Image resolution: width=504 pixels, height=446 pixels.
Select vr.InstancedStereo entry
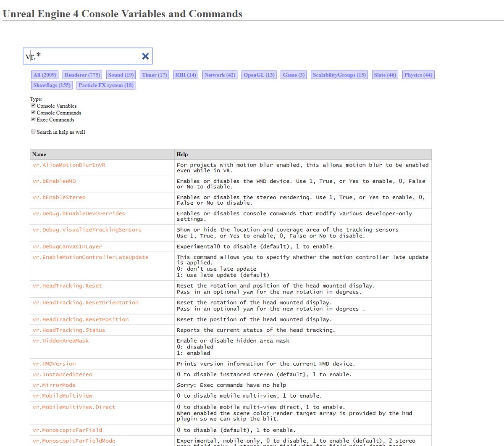[62, 374]
